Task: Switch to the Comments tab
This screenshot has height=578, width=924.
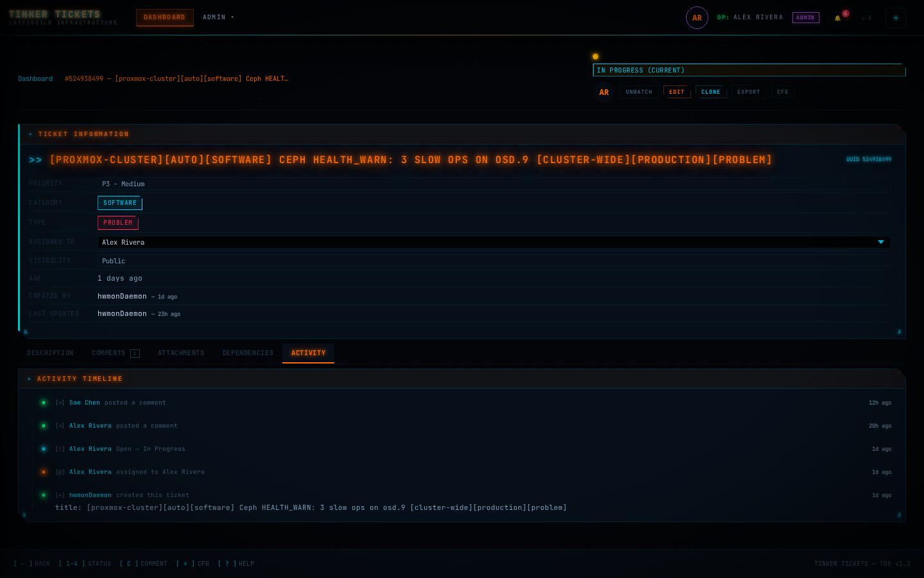Action: (116, 353)
